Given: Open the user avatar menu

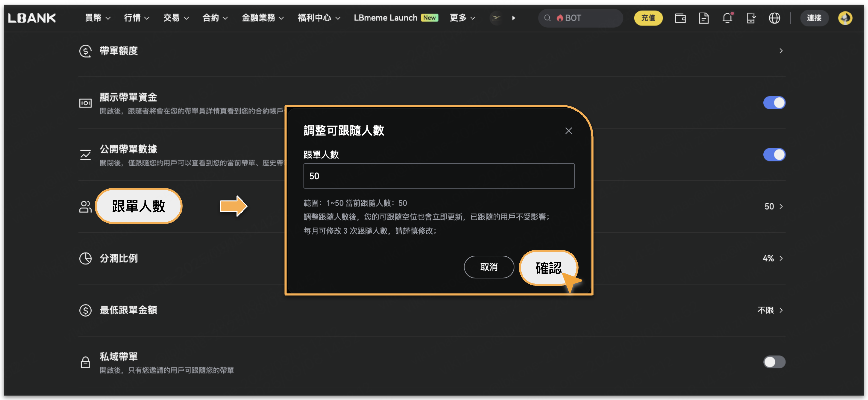Looking at the screenshot, I should tap(845, 18).
